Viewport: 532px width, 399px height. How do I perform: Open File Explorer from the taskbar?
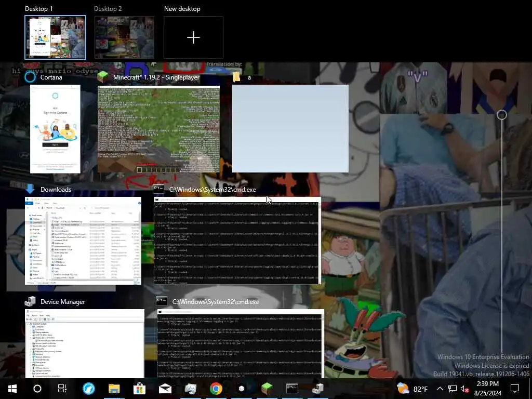pyautogui.click(x=114, y=389)
